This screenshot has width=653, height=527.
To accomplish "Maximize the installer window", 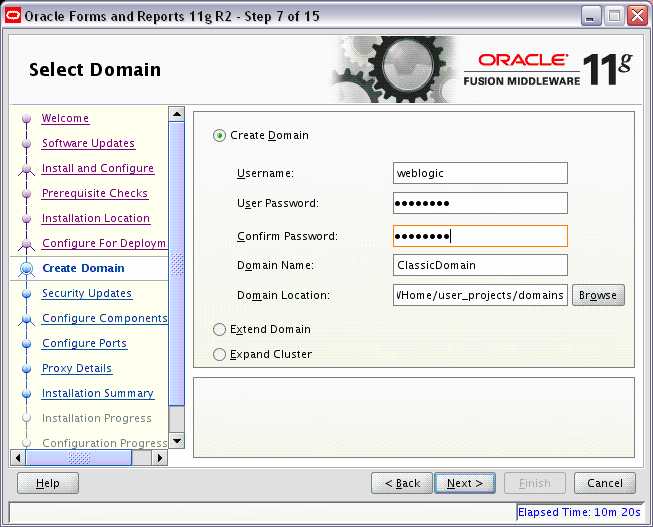I will pyautogui.click(x=614, y=16).
